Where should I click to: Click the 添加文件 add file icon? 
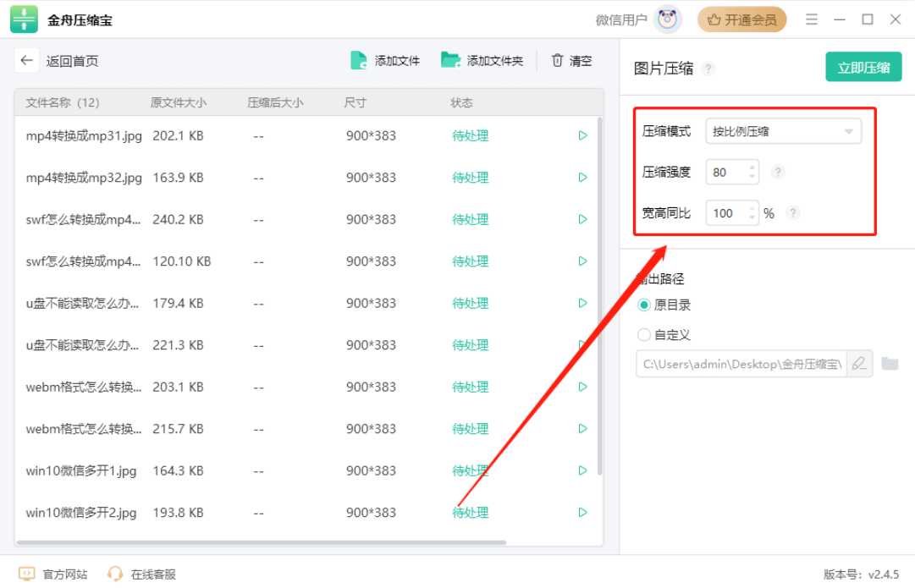[360, 61]
